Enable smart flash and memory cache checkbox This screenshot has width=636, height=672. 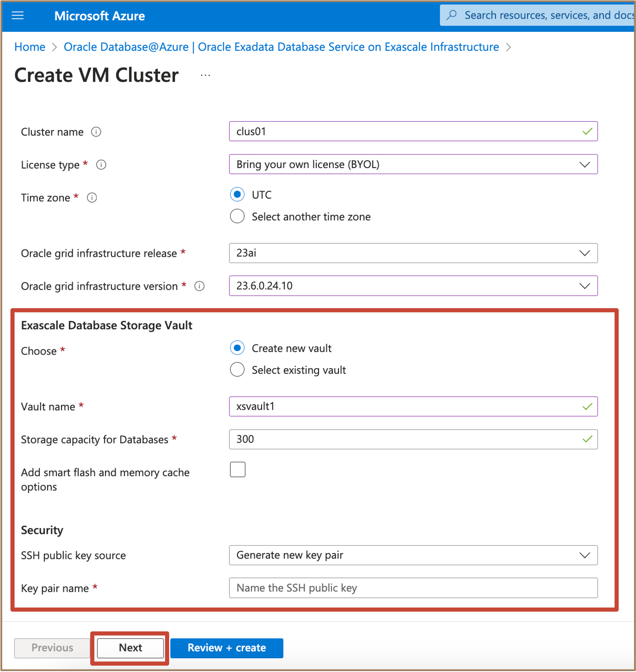coord(237,470)
